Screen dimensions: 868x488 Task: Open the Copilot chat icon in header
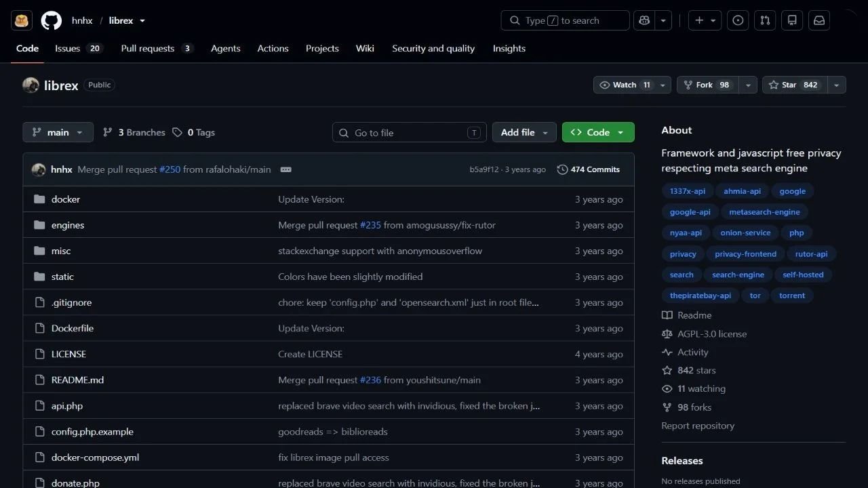pyautogui.click(x=644, y=20)
